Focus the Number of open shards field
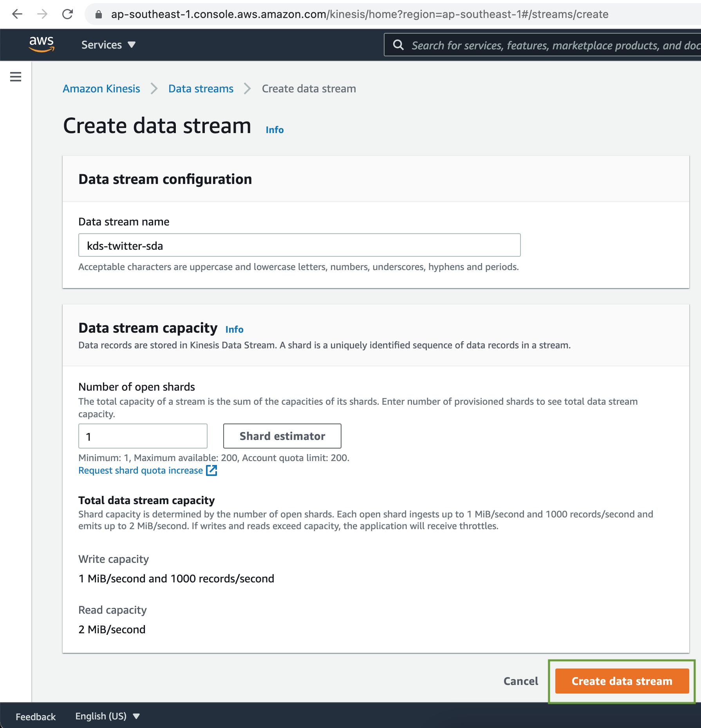Screen dimensions: 701x728 [x=143, y=436]
